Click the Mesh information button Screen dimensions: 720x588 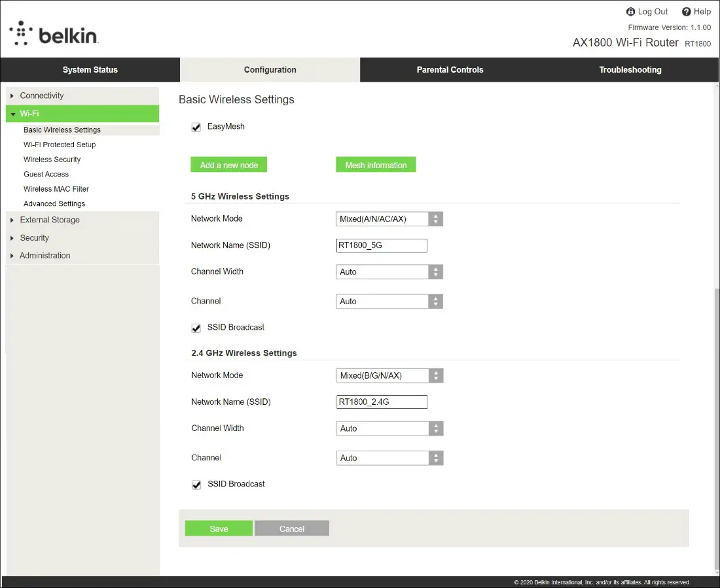point(376,165)
